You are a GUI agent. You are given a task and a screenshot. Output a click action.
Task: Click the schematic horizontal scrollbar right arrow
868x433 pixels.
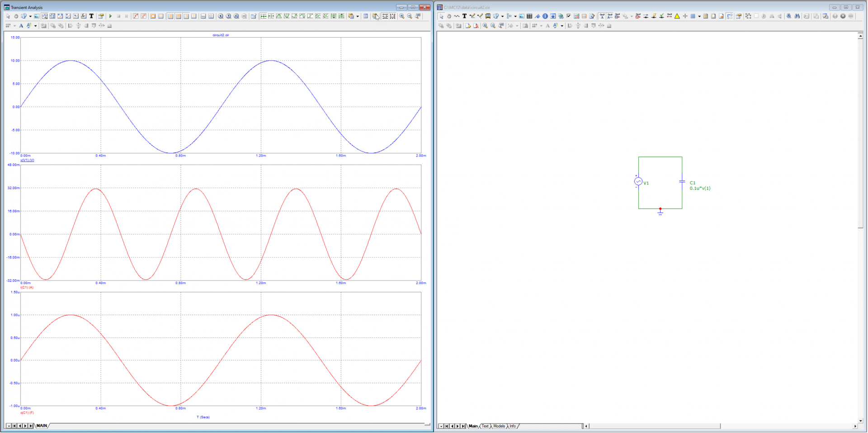854,426
